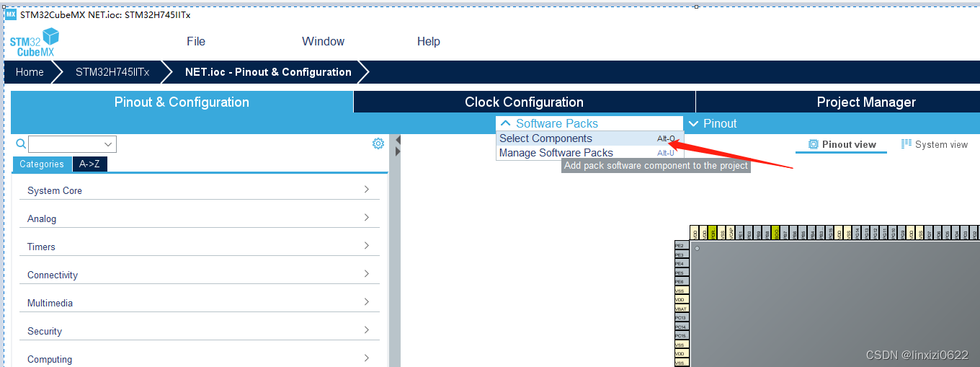The width and height of the screenshot is (980, 367).
Task: Click the Pinout view chip icon
Action: point(814,144)
